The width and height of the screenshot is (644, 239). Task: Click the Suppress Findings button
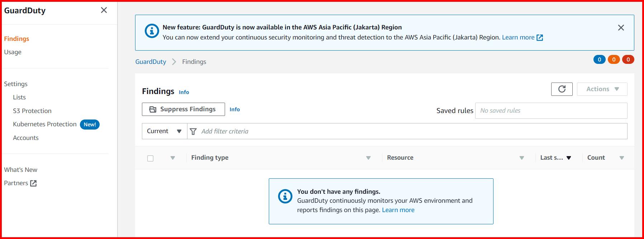click(x=183, y=109)
